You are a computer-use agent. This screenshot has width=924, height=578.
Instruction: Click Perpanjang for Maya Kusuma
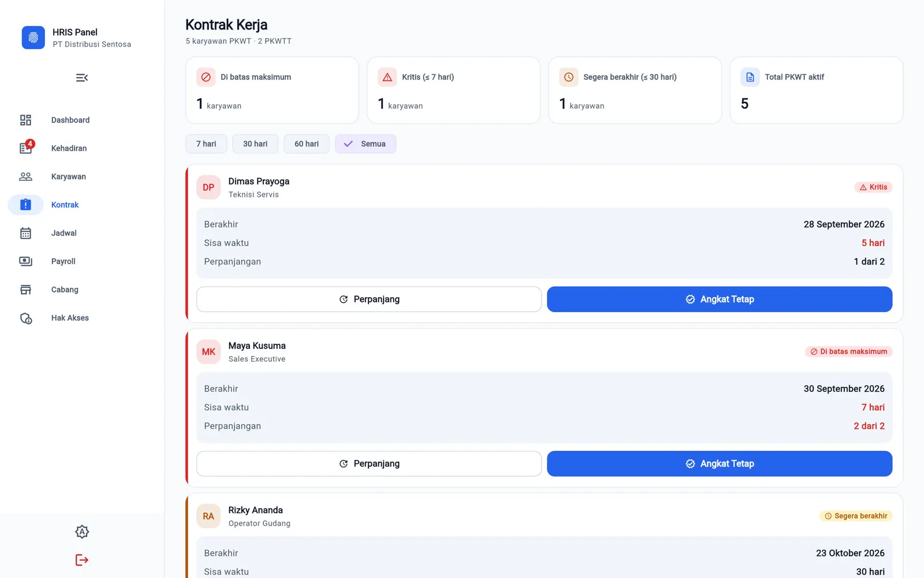(369, 464)
